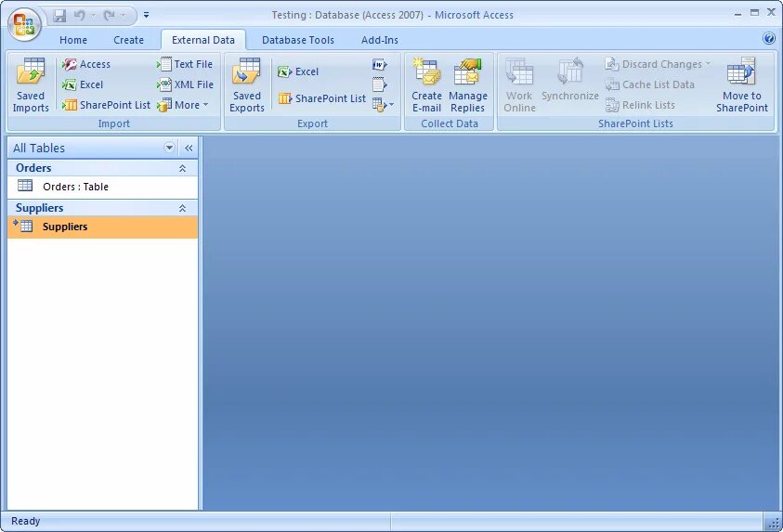Viewport: 783px width, 532px height.
Task: Export to Excel spreadsheet
Action: 298,71
